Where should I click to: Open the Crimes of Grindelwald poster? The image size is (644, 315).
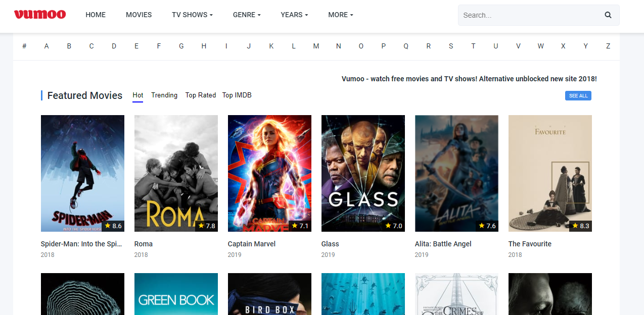(x=456, y=294)
